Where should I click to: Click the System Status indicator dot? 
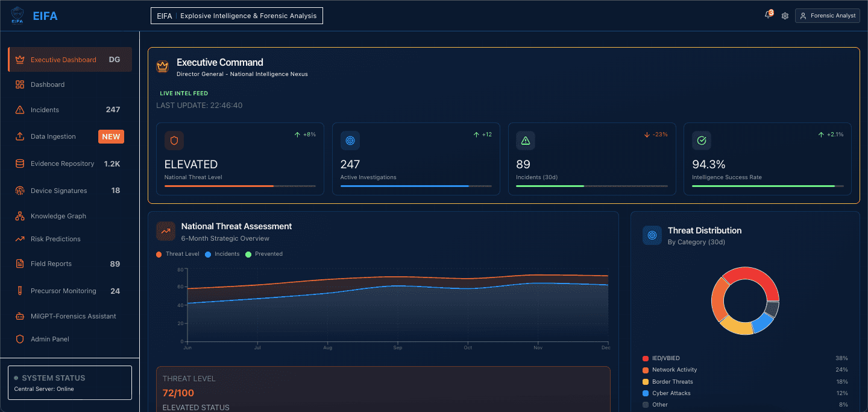tap(16, 378)
